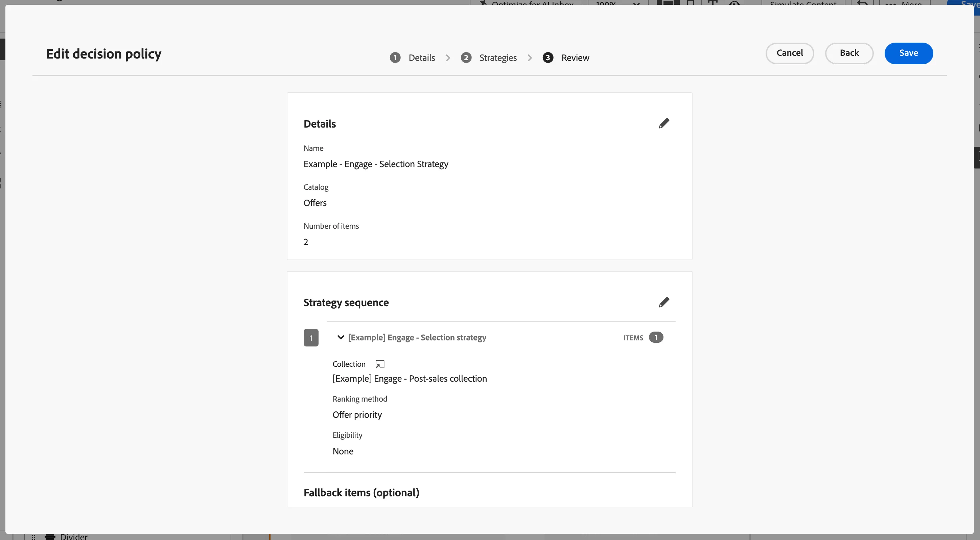The image size is (980, 540).
Task: Click the Simulate Content toolbar button
Action: (803, 3)
